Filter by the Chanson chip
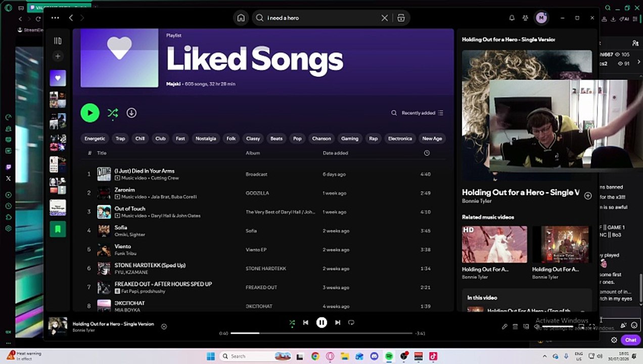 (321, 139)
